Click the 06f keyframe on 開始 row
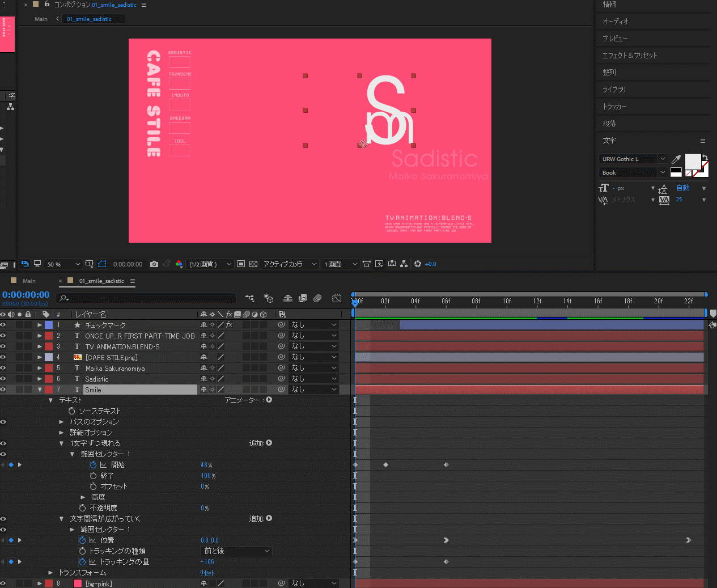The width and height of the screenshot is (717, 588). point(446,465)
